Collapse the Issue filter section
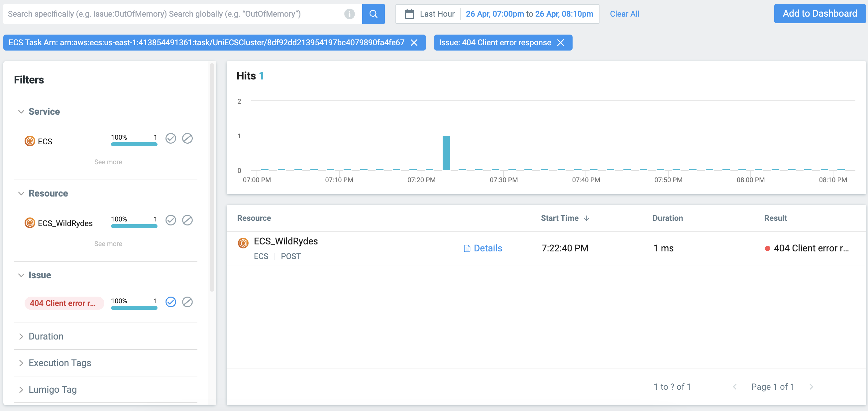 [x=21, y=275]
